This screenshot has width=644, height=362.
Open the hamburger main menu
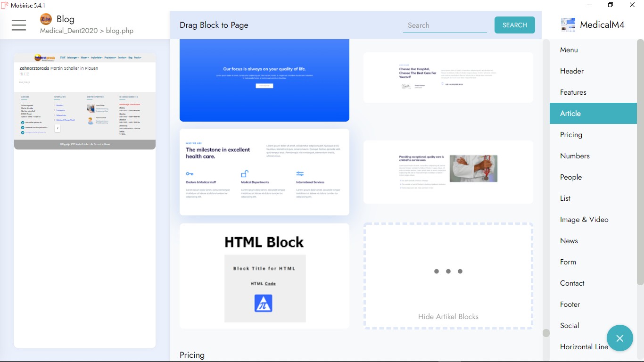[19, 25]
